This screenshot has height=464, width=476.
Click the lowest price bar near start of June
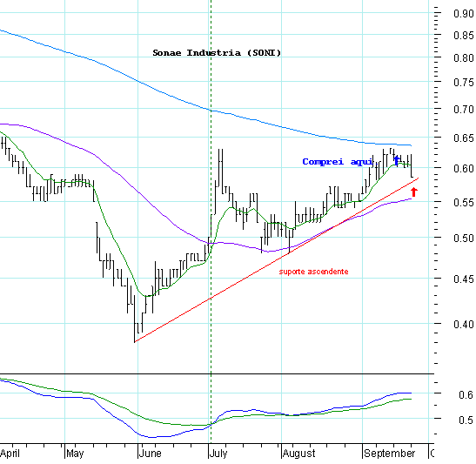[x=135, y=319]
